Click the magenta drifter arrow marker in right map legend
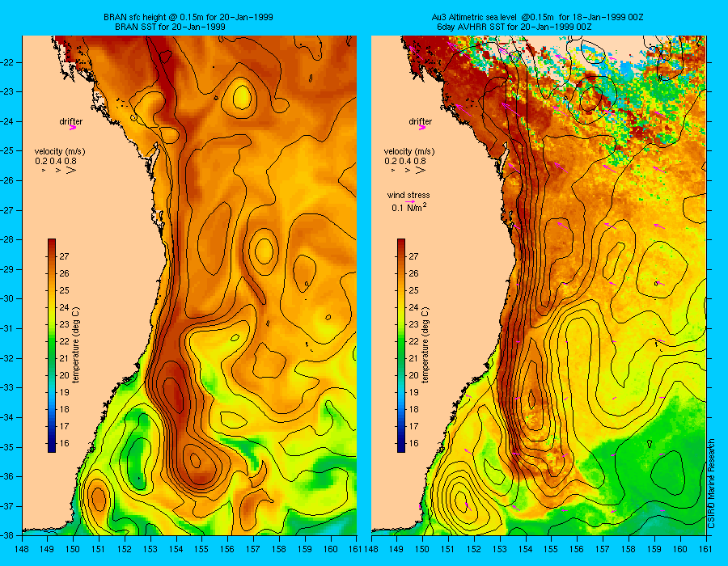Screen dimensions: 728x566 [422, 128]
